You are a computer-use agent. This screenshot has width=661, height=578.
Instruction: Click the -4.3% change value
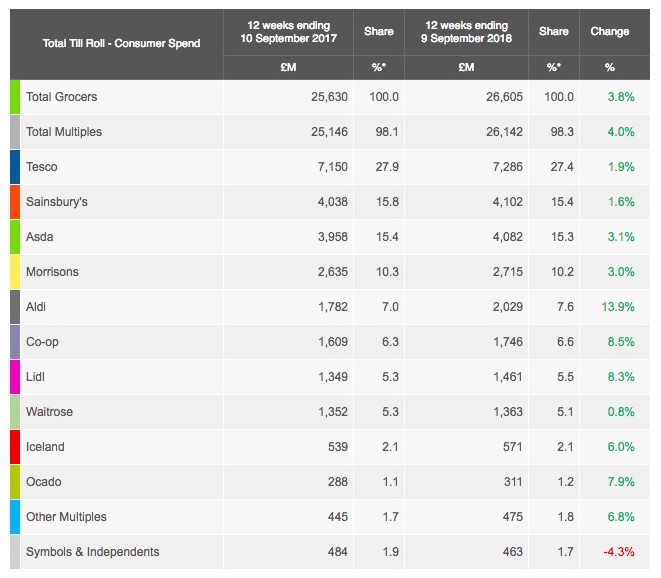[x=619, y=552]
